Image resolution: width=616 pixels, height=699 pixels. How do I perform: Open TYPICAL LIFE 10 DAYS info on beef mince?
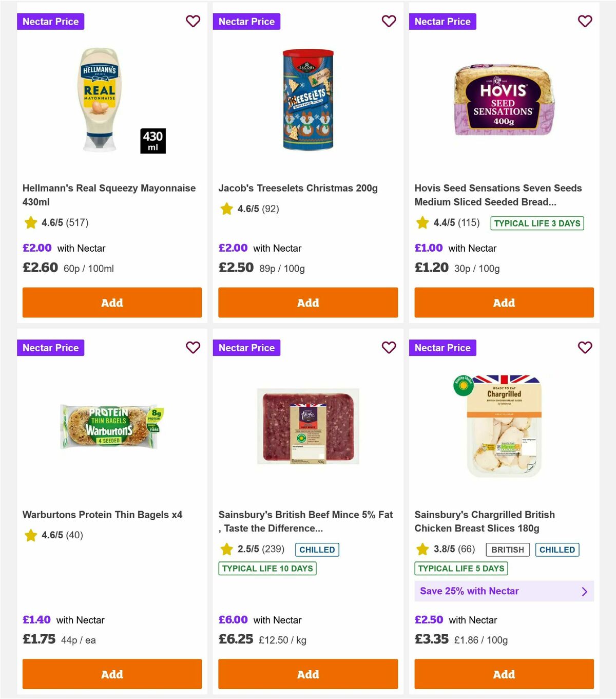click(267, 569)
